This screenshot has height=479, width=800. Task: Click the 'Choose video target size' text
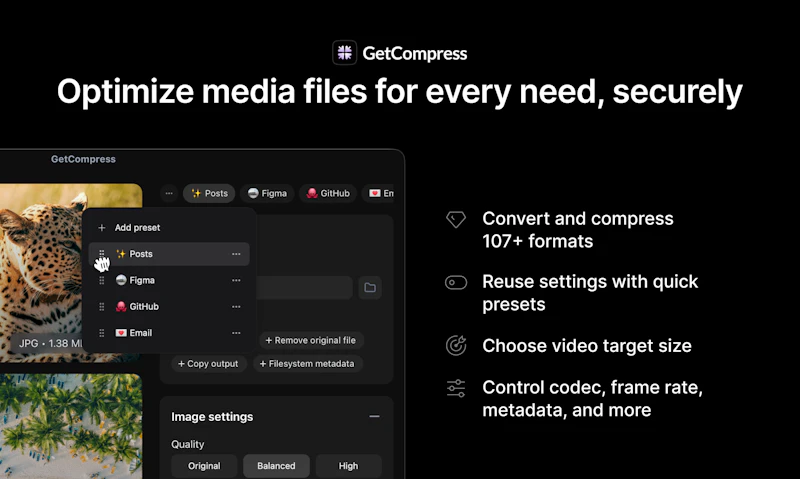pyautogui.click(x=587, y=346)
